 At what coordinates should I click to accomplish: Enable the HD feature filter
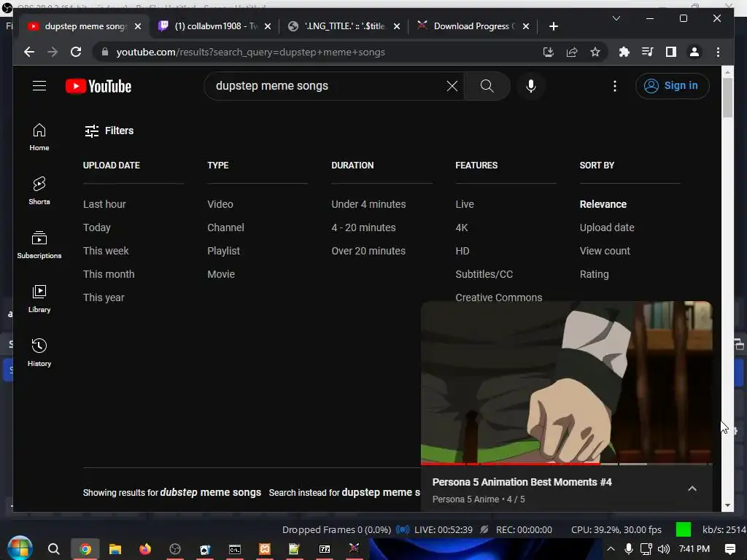click(x=462, y=251)
